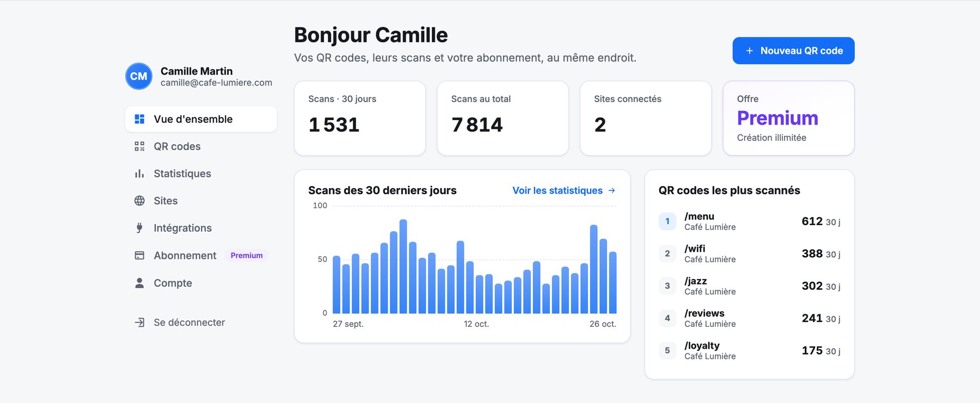Viewport: 980px width, 403px height.
Task: Click rank badge 3 in top QR codes
Action: [x=667, y=286]
